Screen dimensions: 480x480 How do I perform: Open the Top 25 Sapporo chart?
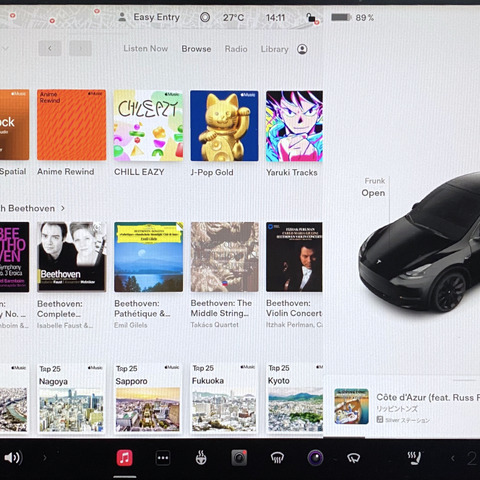tap(148, 398)
